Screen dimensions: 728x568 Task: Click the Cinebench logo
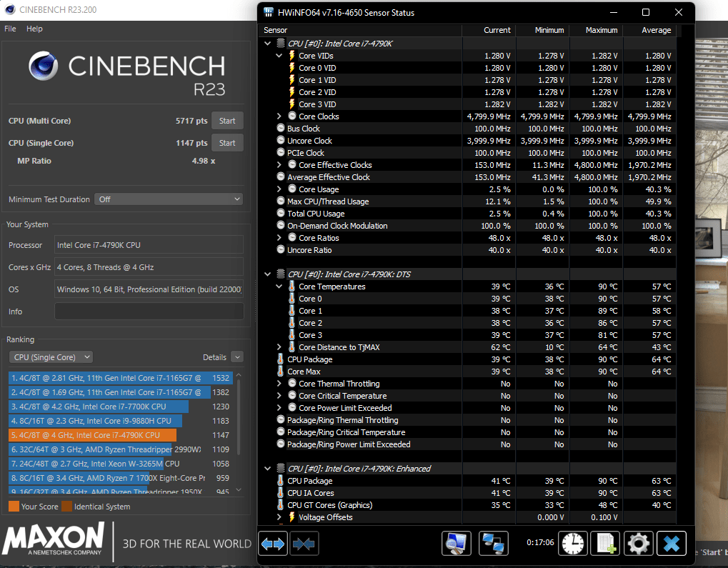pos(43,66)
